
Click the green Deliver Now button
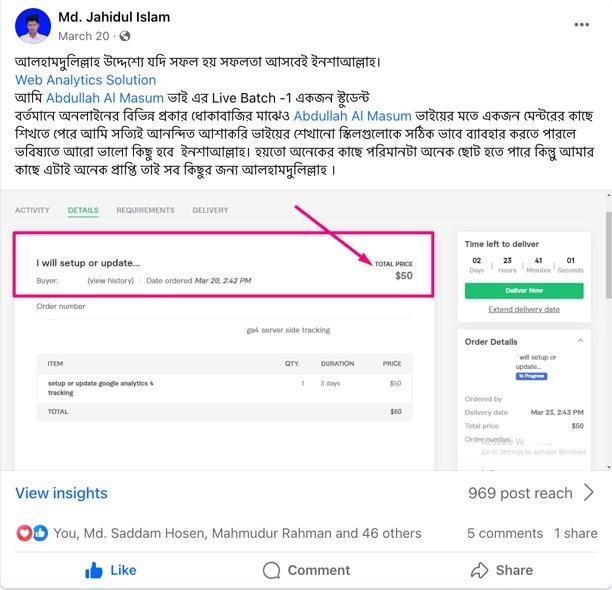tap(524, 291)
